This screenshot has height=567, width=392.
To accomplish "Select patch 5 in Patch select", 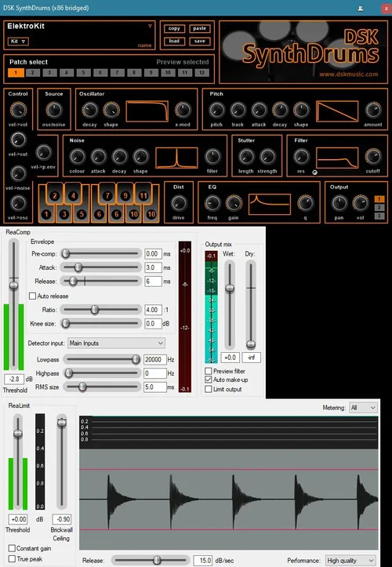I will pyautogui.click(x=83, y=73).
